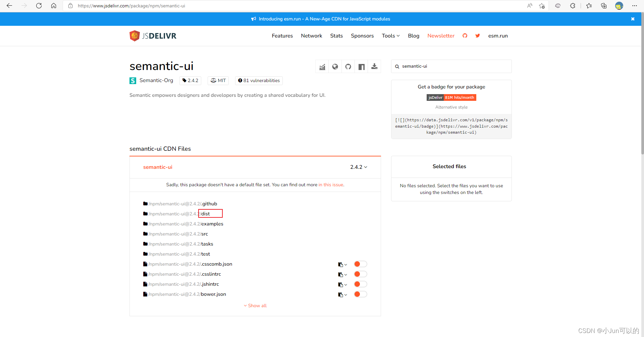Open the .csscomb.json file link
644x337 pixels.
click(187, 264)
